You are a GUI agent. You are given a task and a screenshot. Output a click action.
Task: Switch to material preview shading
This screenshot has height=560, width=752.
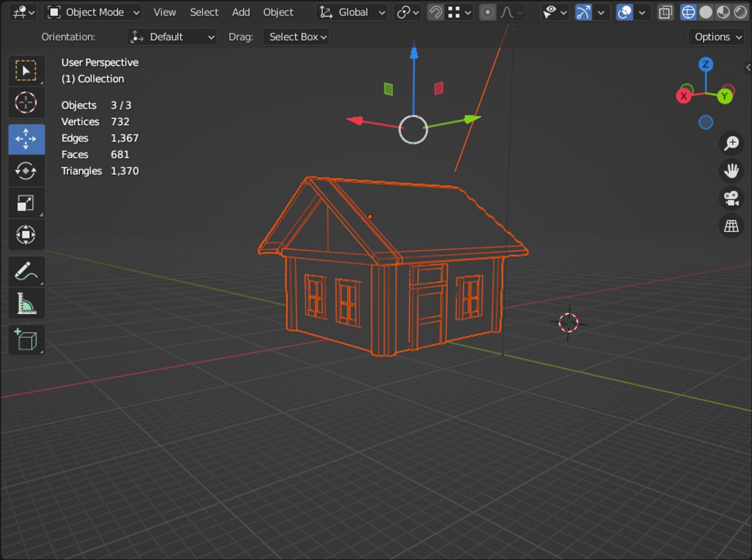[723, 12]
